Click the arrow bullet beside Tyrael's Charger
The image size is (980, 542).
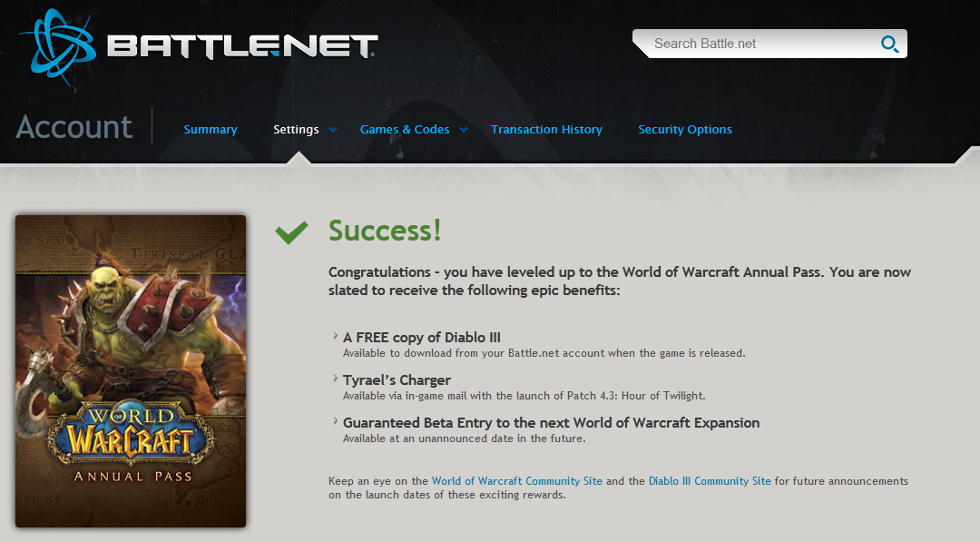coord(335,379)
